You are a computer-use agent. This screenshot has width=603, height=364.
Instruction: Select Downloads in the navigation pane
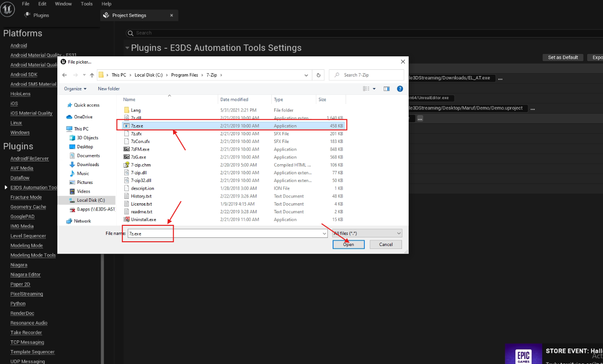[x=88, y=165]
